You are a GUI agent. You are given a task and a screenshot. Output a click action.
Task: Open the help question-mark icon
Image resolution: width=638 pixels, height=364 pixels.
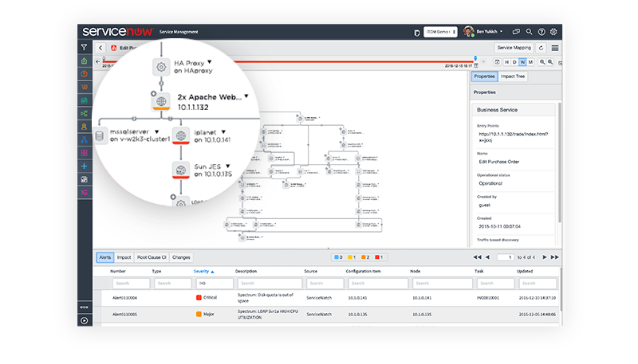pyautogui.click(x=542, y=32)
